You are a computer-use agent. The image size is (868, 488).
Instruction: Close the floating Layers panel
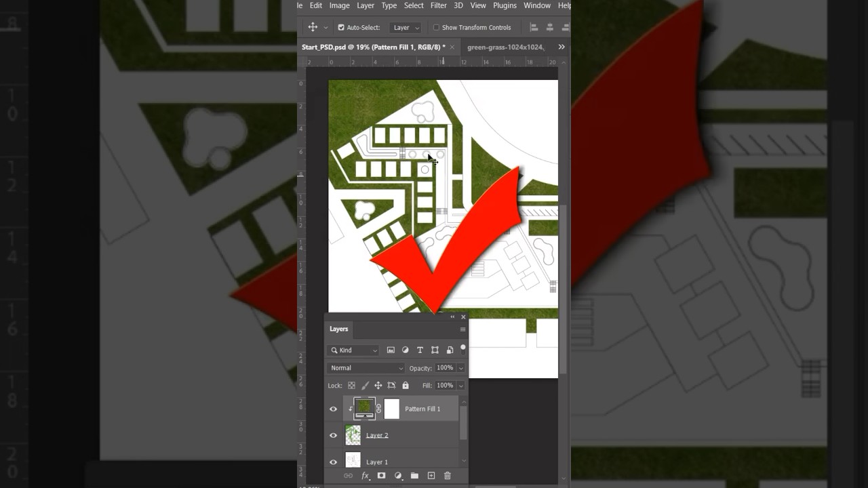click(x=463, y=317)
